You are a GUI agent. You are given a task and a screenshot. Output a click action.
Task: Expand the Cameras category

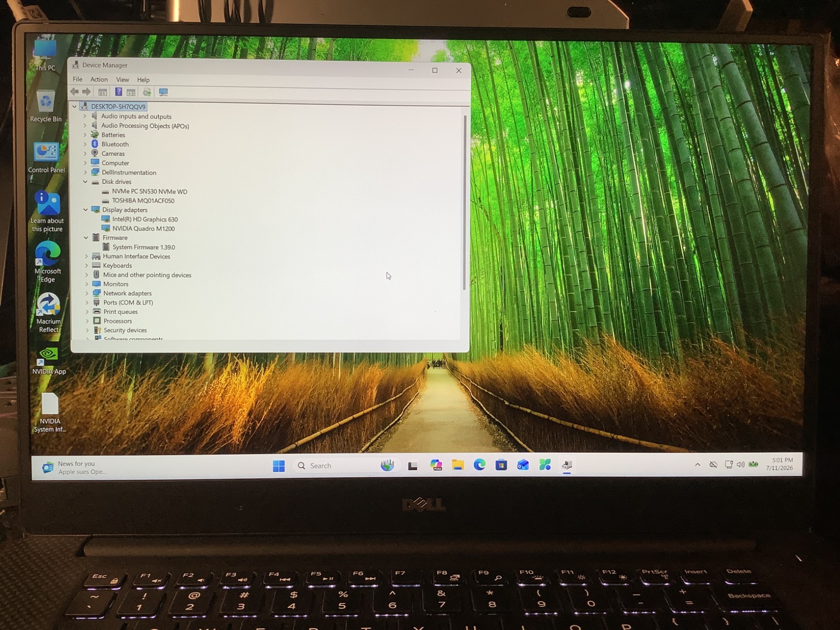[x=85, y=154]
